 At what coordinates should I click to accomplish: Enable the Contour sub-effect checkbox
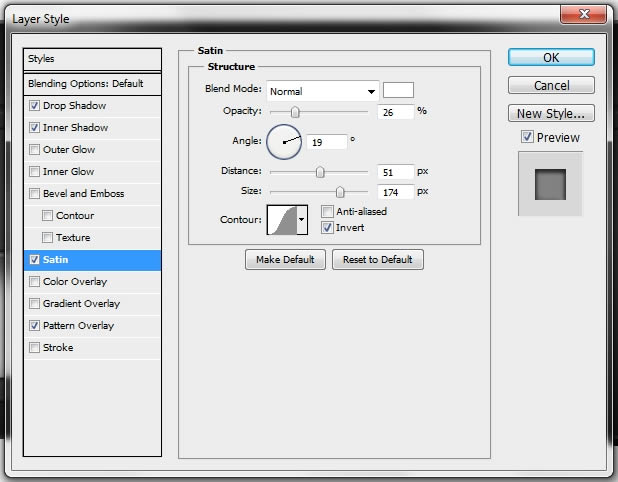pyautogui.click(x=47, y=216)
